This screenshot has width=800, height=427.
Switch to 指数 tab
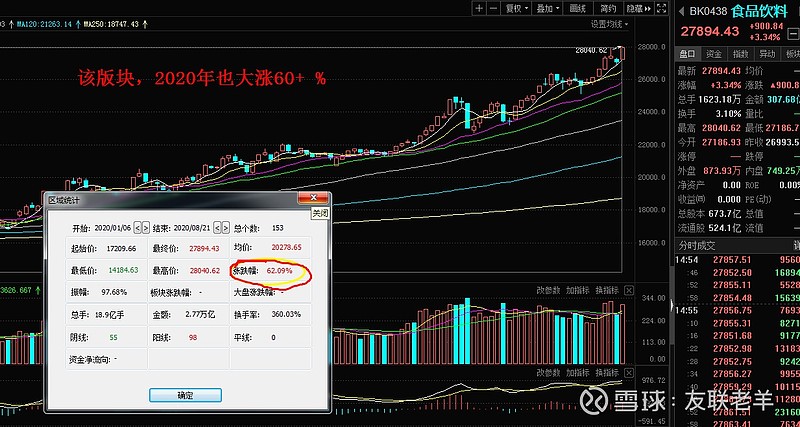point(740,54)
